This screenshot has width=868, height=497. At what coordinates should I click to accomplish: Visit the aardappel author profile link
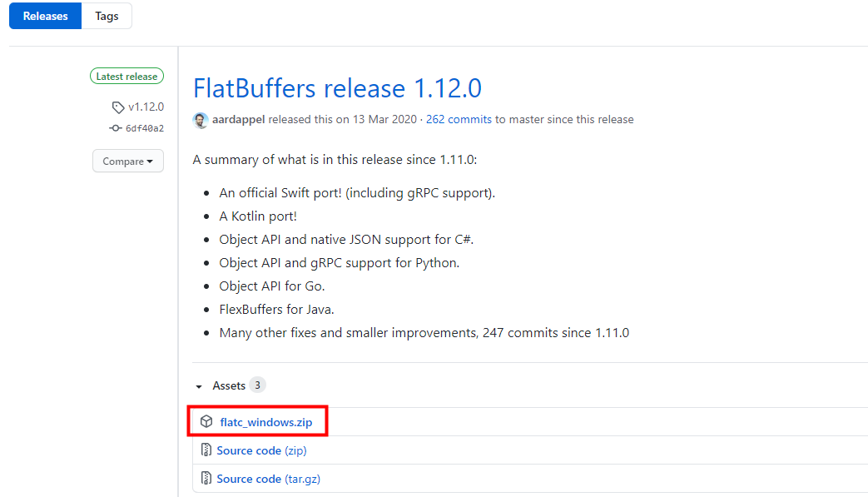[x=239, y=120]
